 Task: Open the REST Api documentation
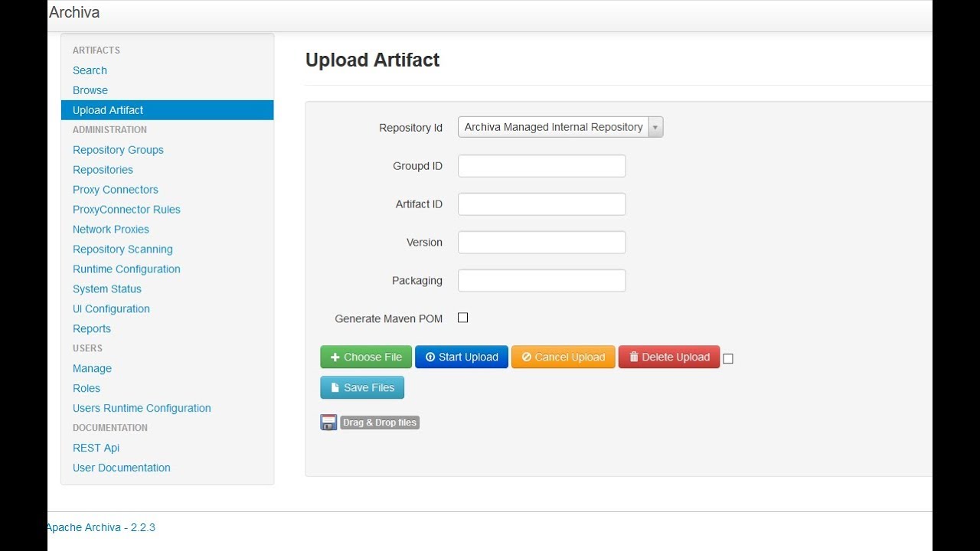click(x=96, y=448)
